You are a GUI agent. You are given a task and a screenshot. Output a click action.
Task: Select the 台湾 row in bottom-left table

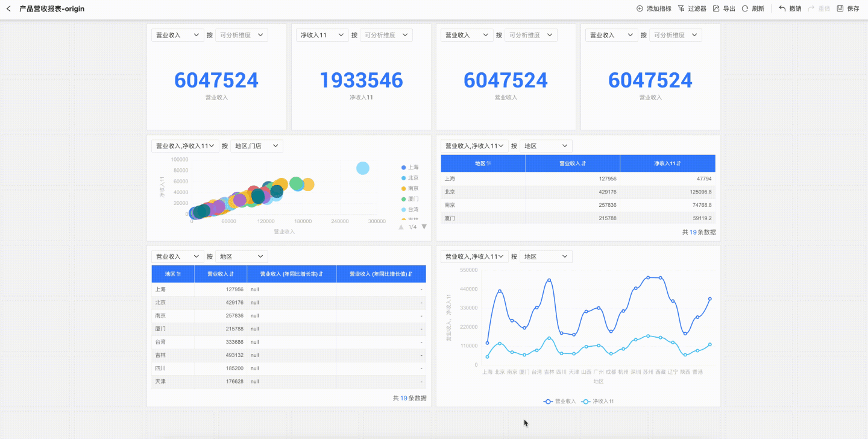[288, 342]
